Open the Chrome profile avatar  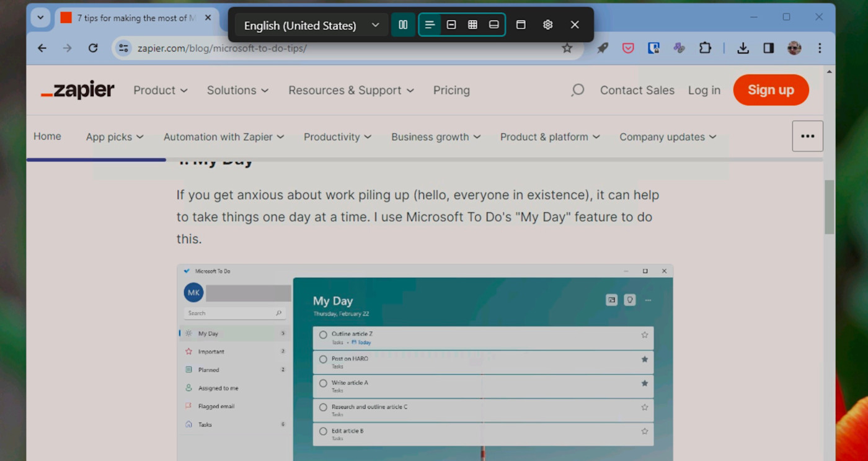click(794, 48)
